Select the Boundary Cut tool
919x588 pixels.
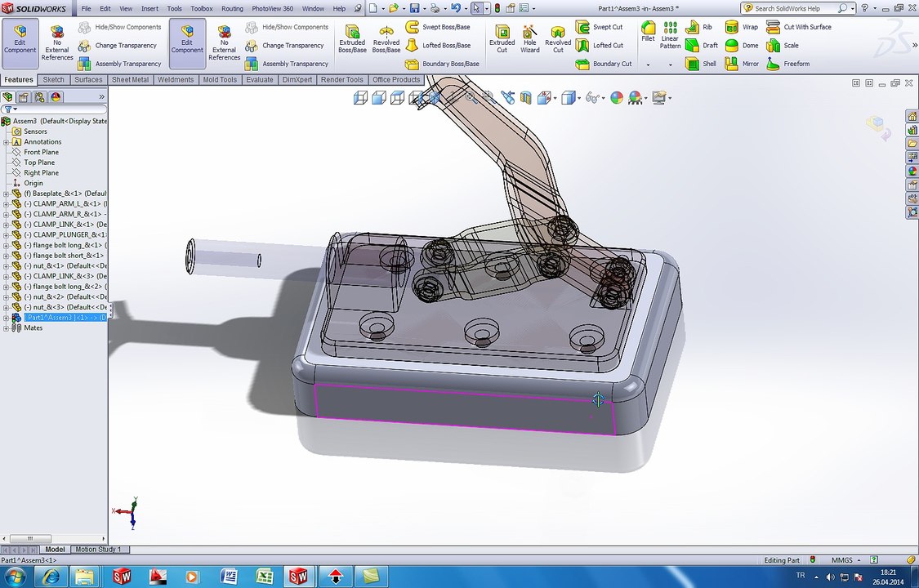[x=604, y=63]
